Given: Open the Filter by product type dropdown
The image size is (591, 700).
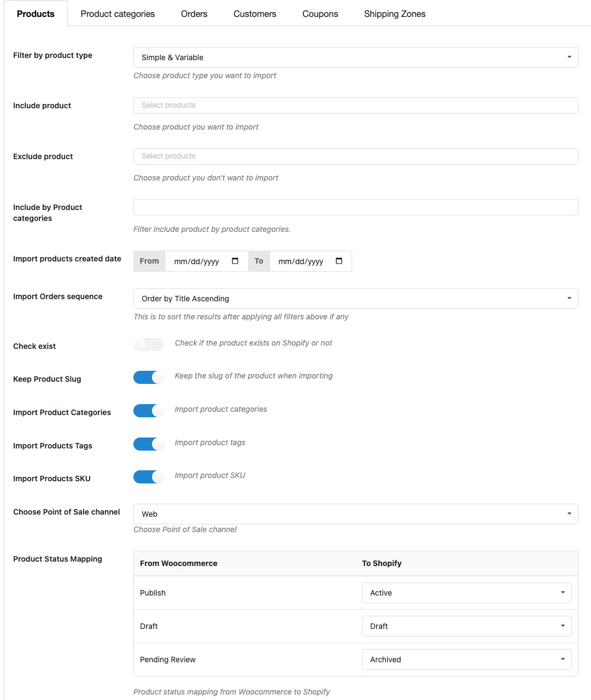Looking at the screenshot, I should tap(355, 57).
